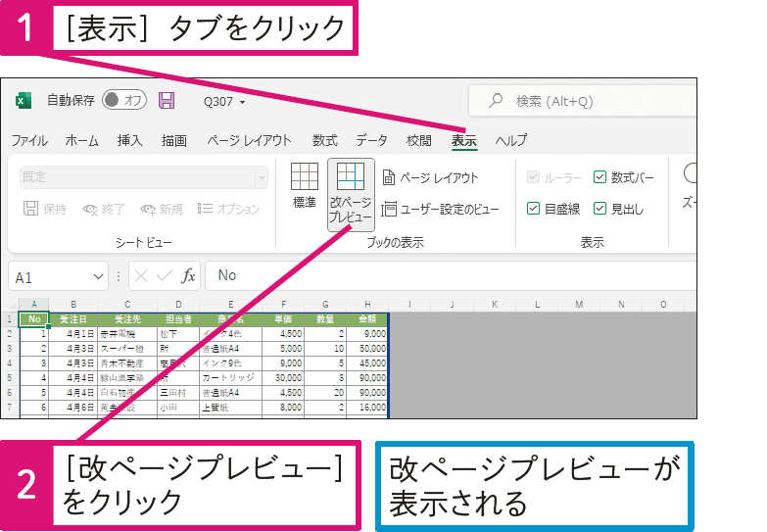767x532 pixels.
Task: Uncheck the 数式バー checkbox
Action: [600, 177]
